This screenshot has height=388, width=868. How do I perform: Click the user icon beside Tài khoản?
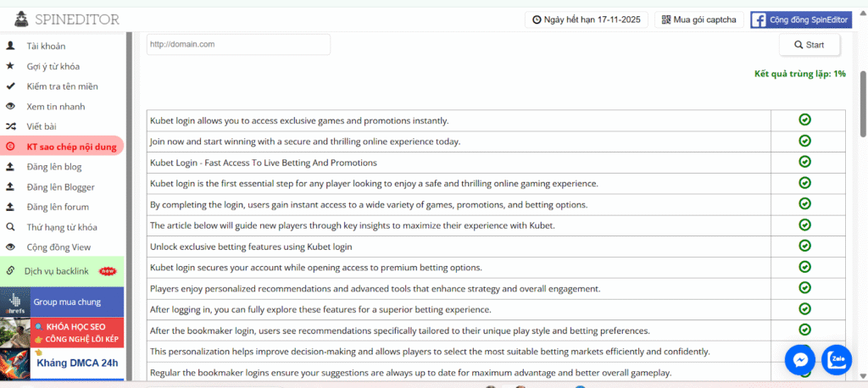(10, 46)
